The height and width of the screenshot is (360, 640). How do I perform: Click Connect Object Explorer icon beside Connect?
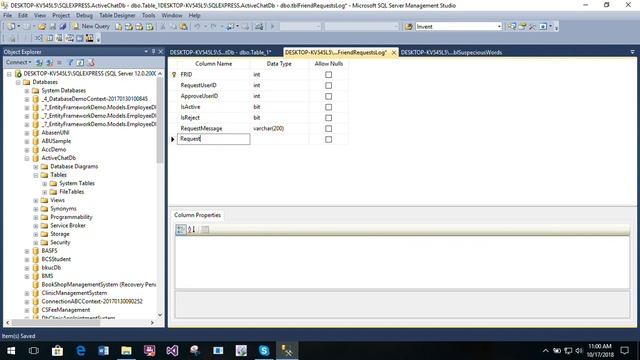click(39, 62)
